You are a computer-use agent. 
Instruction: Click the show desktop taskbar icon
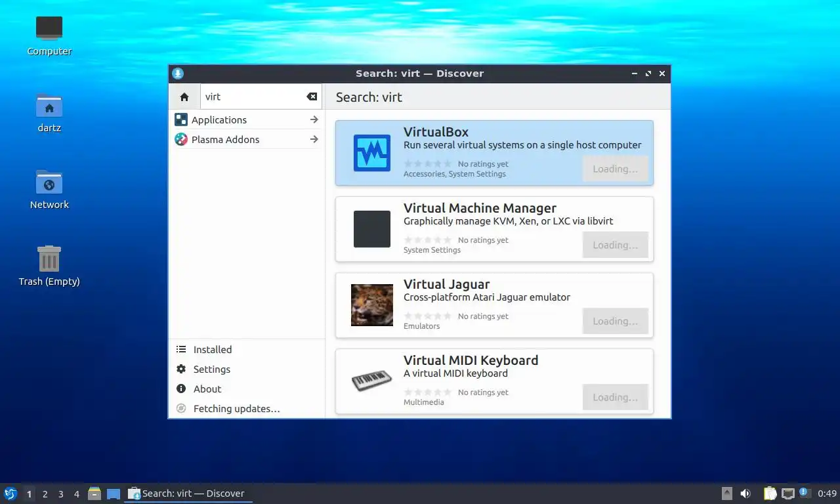click(x=114, y=493)
